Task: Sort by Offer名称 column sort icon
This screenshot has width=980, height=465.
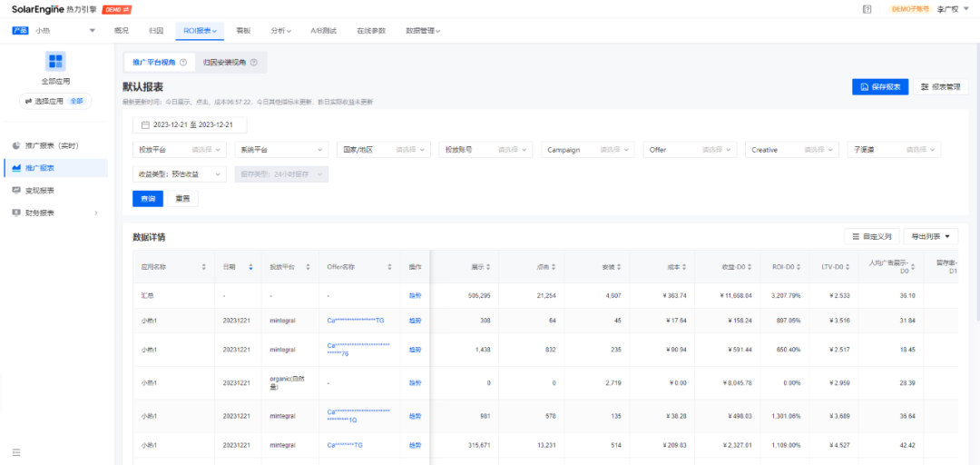Action: point(389,267)
